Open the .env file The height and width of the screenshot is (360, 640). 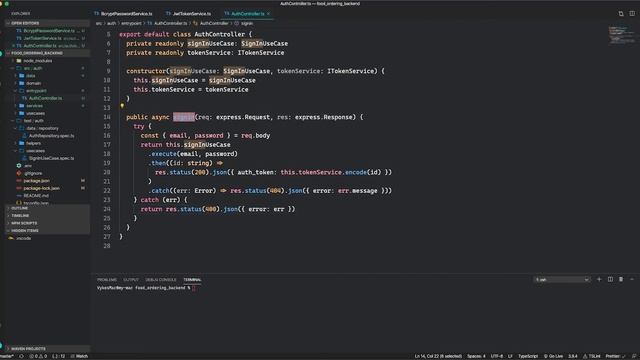tap(28, 166)
